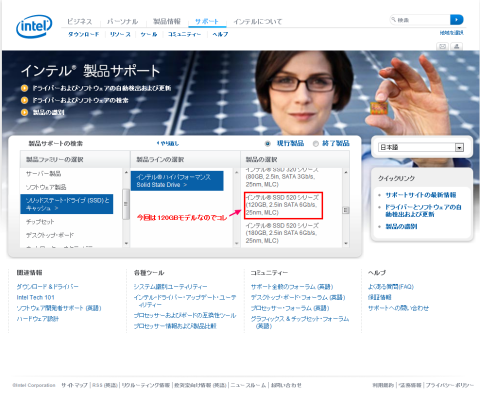Go to the リソース submenu item

tap(120, 34)
